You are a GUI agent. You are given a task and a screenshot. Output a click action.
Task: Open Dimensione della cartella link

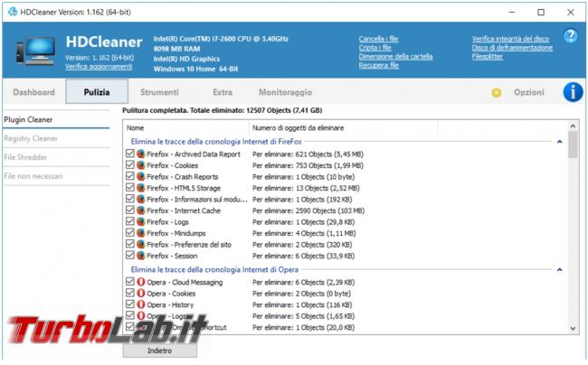(395, 57)
